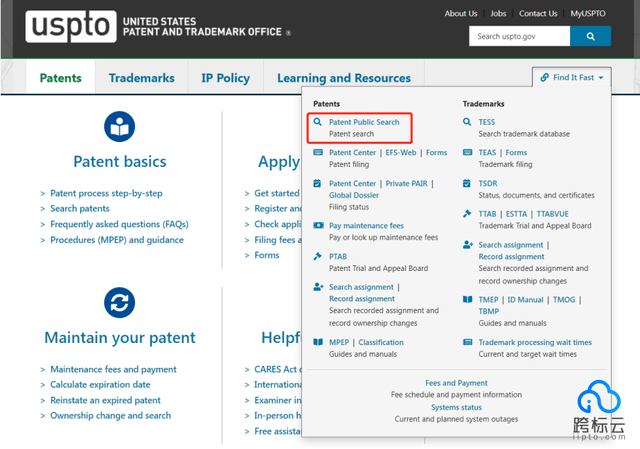Open the TSDR link

coord(488,183)
